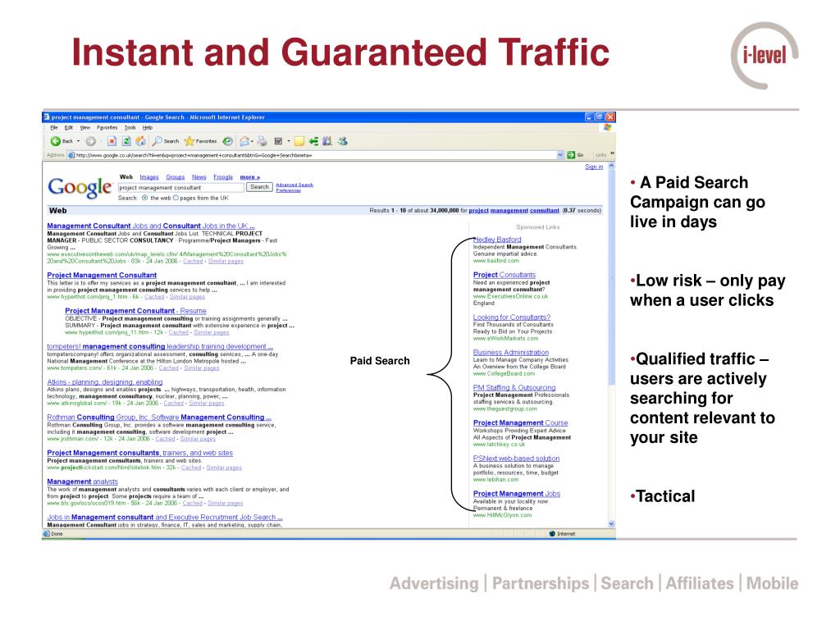Click the Back arrow icon in Internet Explorer
Screen dimensions: 840x630
(x=55, y=141)
